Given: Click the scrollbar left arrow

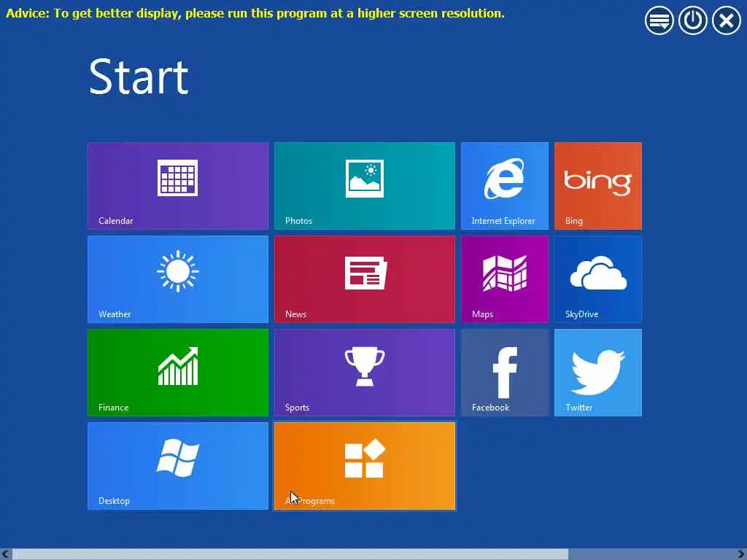Looking at the screenshot, I should [5, 554].
